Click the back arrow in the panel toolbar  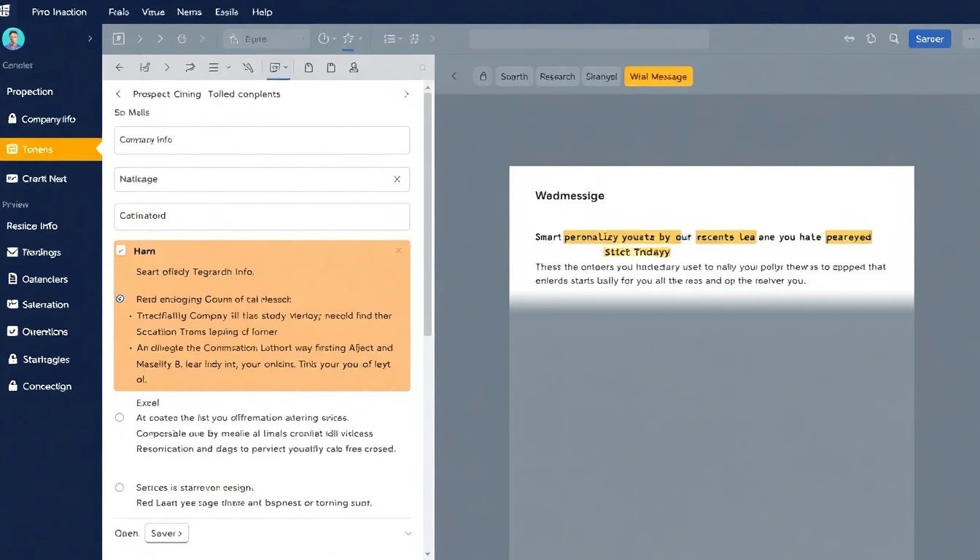[x=120, y=68]
